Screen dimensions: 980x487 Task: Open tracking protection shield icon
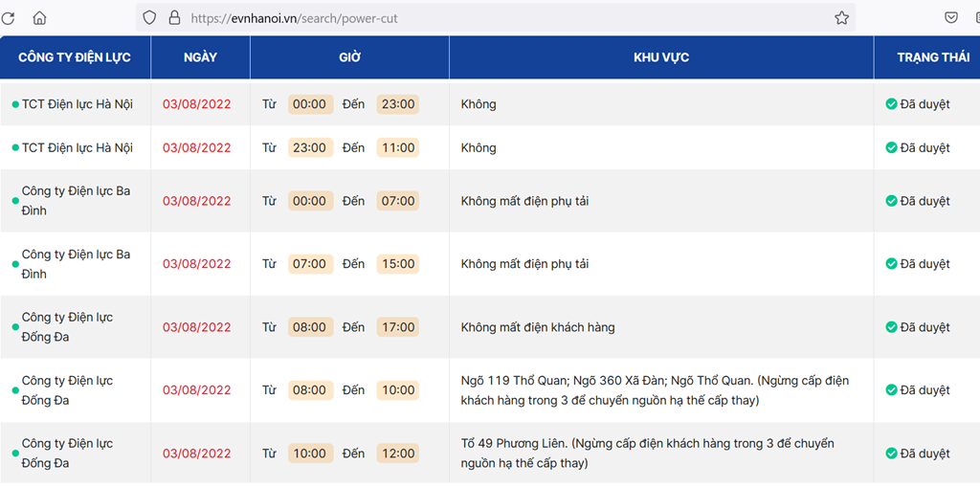click(149, 18)
